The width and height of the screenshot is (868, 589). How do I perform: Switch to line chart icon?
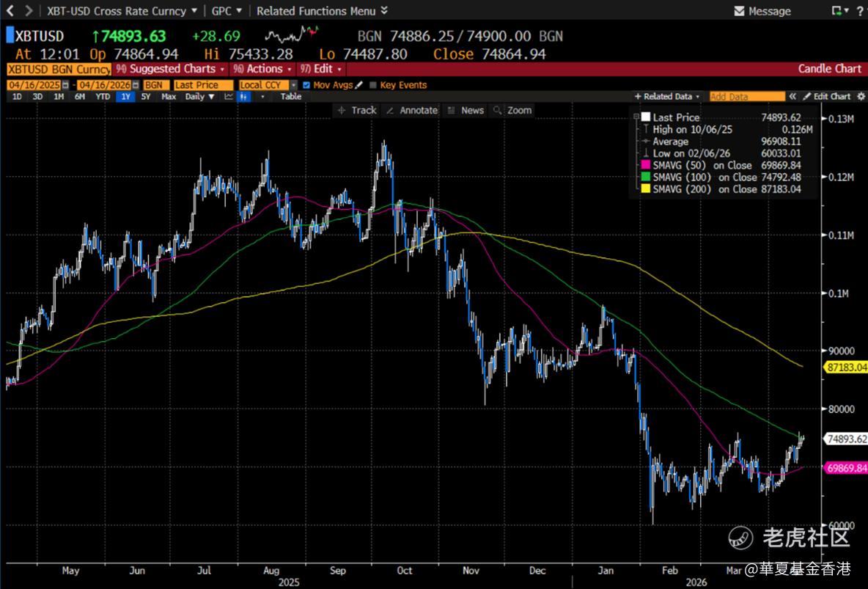[229, 96]
